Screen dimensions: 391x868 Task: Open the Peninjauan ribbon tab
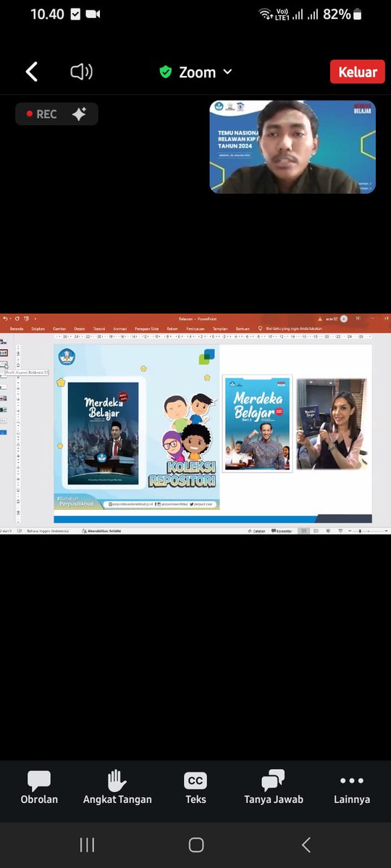(194, 328)
